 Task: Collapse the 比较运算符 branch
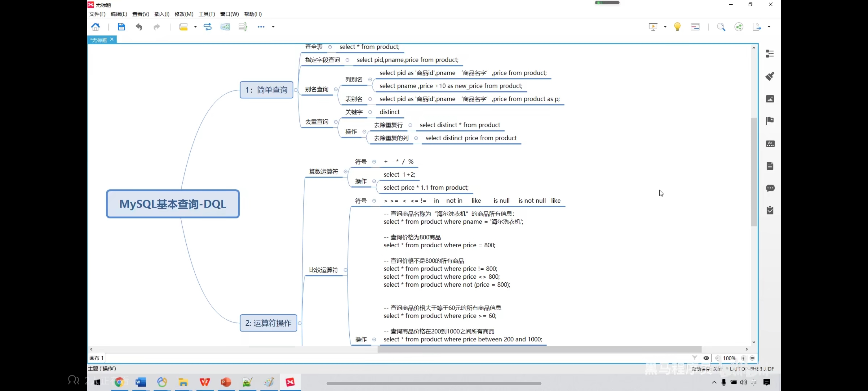coord(345,270)
